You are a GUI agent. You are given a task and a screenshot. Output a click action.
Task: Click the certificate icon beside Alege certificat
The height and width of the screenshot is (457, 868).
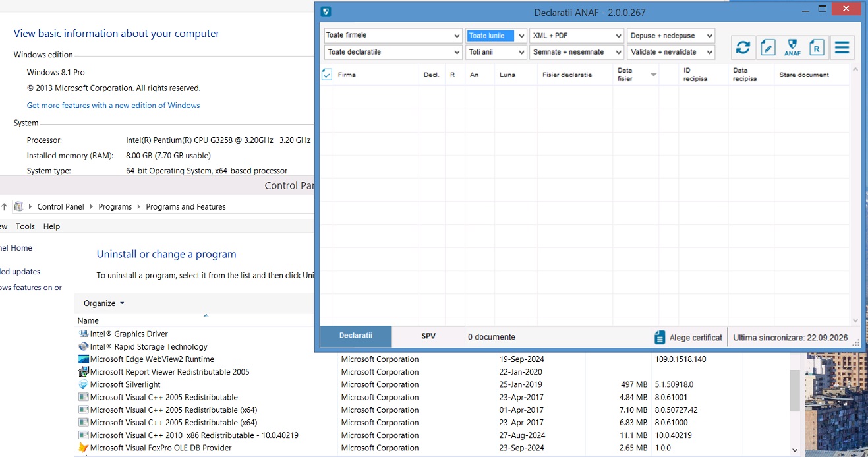[x=660, y=337]
